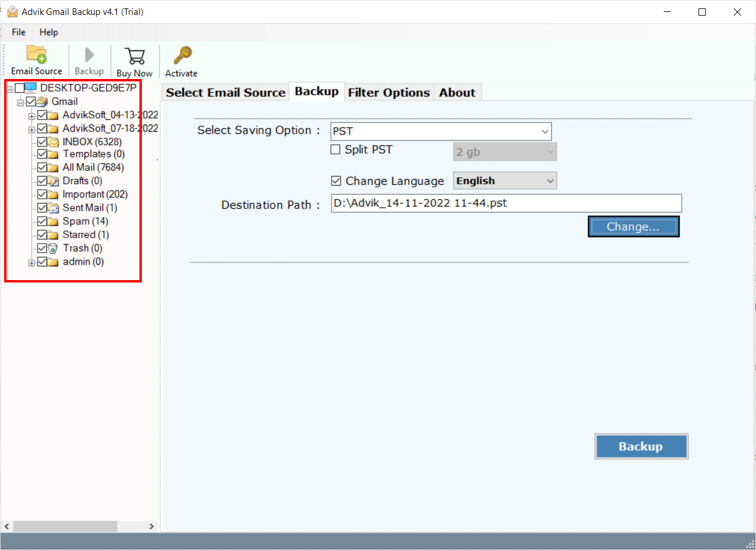Click the Backup play toolbar icon
This screenshot has height=550, width=756.
tap(89, 55)
